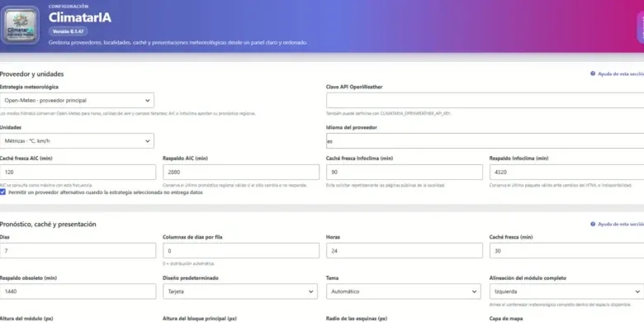
Task: Click Pronóstico, caché y presentación heading
Action: [48, 225]
